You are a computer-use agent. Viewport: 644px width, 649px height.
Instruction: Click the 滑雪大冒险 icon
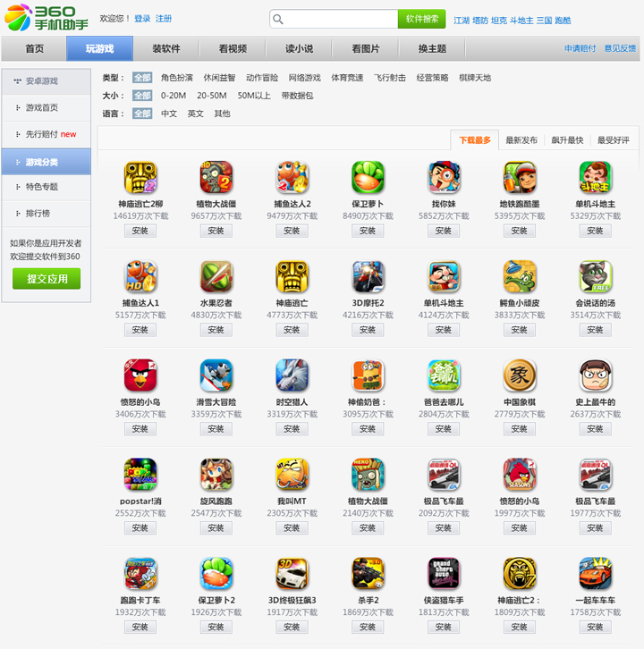tap(216, 375)
